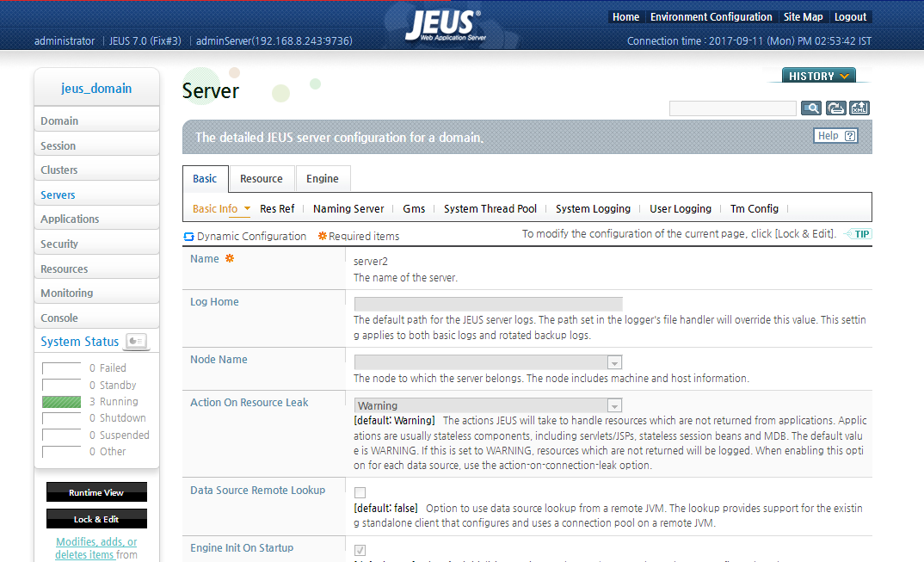Screen dimensions: 924x562
Task: Click the Running status green bar
Action: [x=61, y=402]
